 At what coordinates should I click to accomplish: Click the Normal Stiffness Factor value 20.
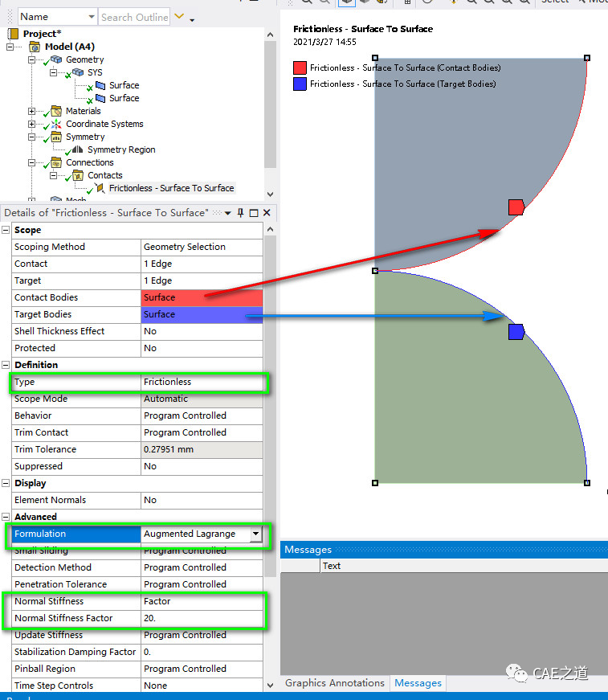click(x=202, y=618)
